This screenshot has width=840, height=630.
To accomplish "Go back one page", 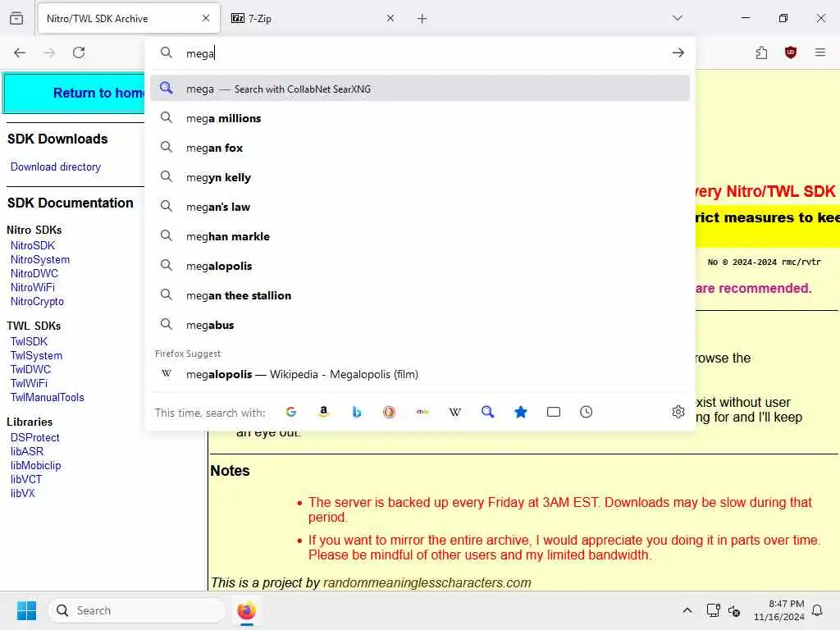I will (x=20, y=52).
